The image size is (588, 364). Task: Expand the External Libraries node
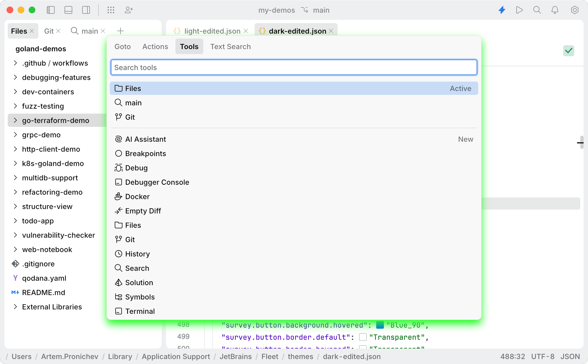click(x=15, y=307)
